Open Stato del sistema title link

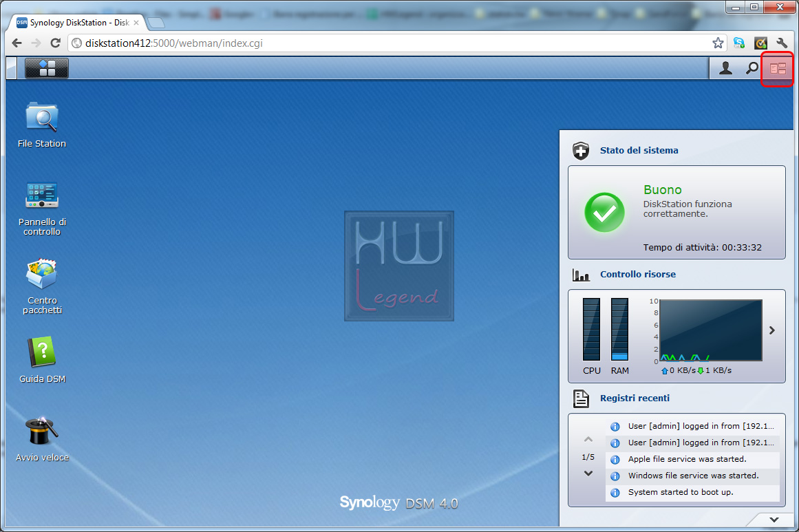[x=639, y=150]
